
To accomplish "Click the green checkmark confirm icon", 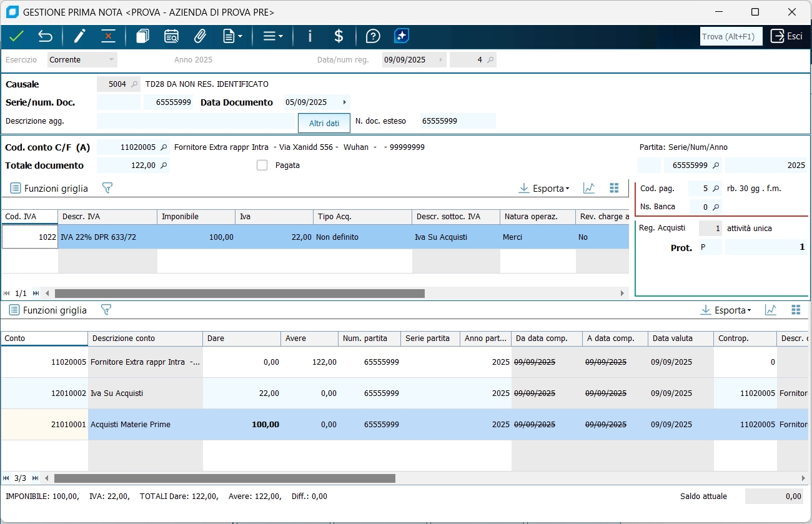I will pyautogui.click(x=16, y=36).
